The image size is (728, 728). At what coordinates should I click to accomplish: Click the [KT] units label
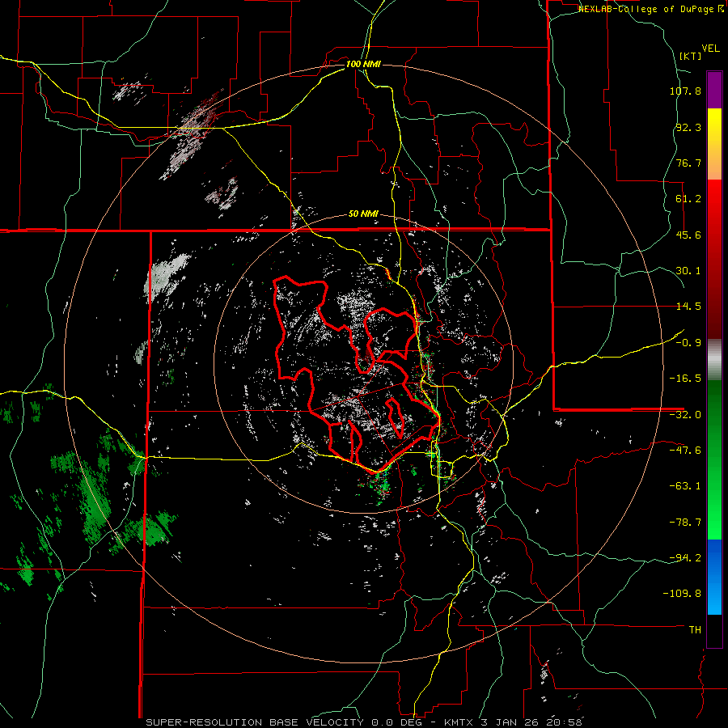[690, 56]
